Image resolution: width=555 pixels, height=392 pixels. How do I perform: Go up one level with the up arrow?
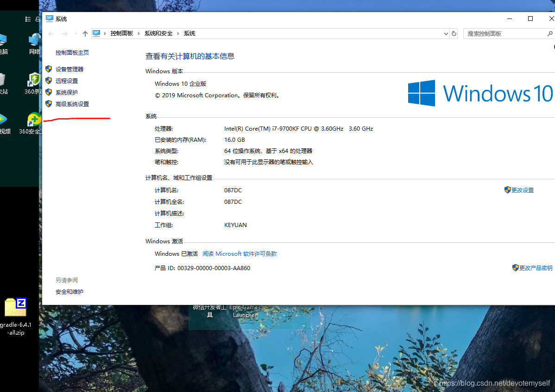point(85,34)
